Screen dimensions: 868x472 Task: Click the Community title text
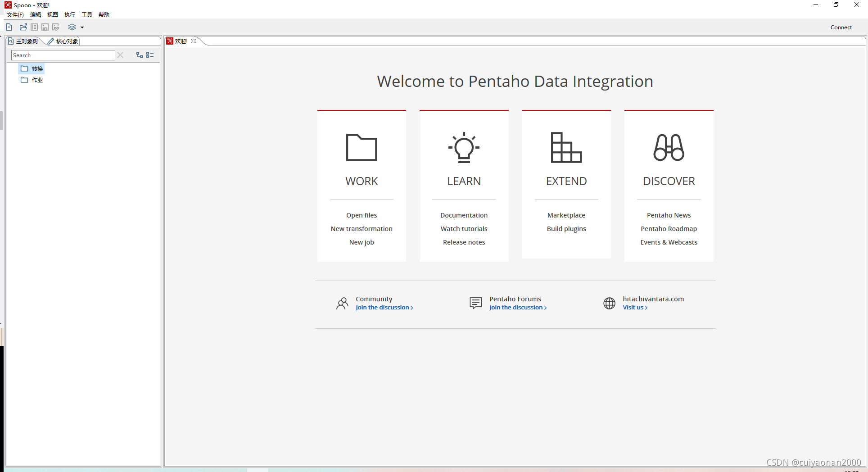click(x=374, y=299)
